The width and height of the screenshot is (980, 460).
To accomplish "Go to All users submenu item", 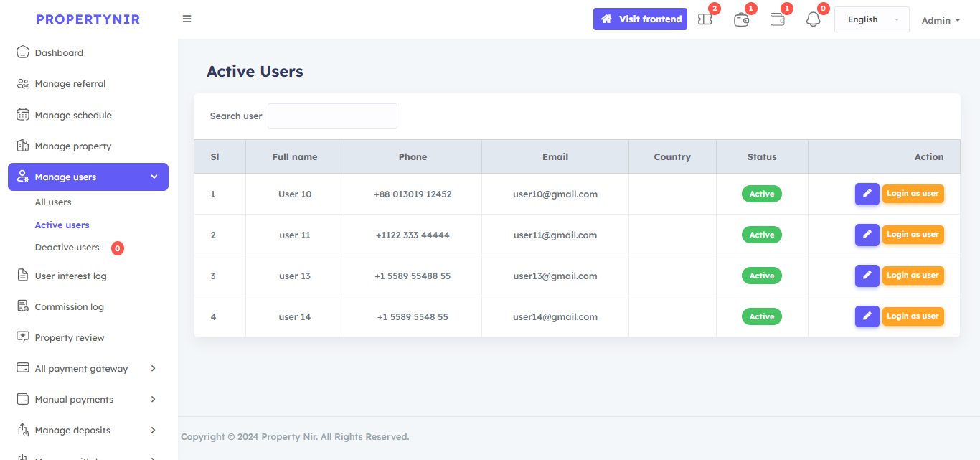I will point(53,202).
